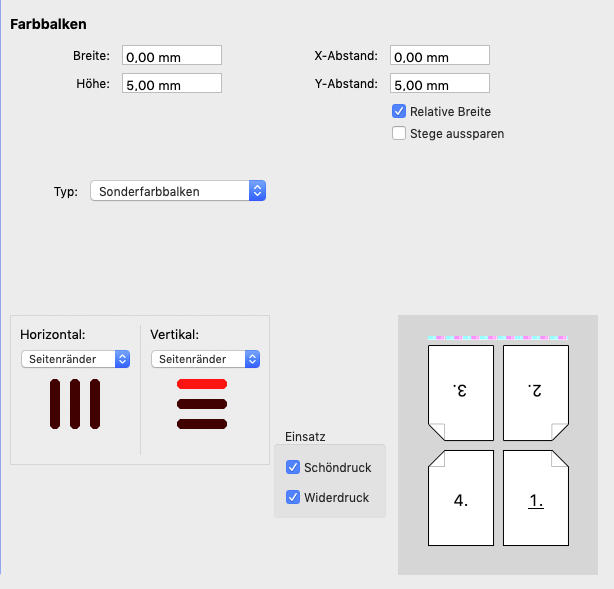
Task: Click page 1 in the sheet preview
Action: pos(536,498)
